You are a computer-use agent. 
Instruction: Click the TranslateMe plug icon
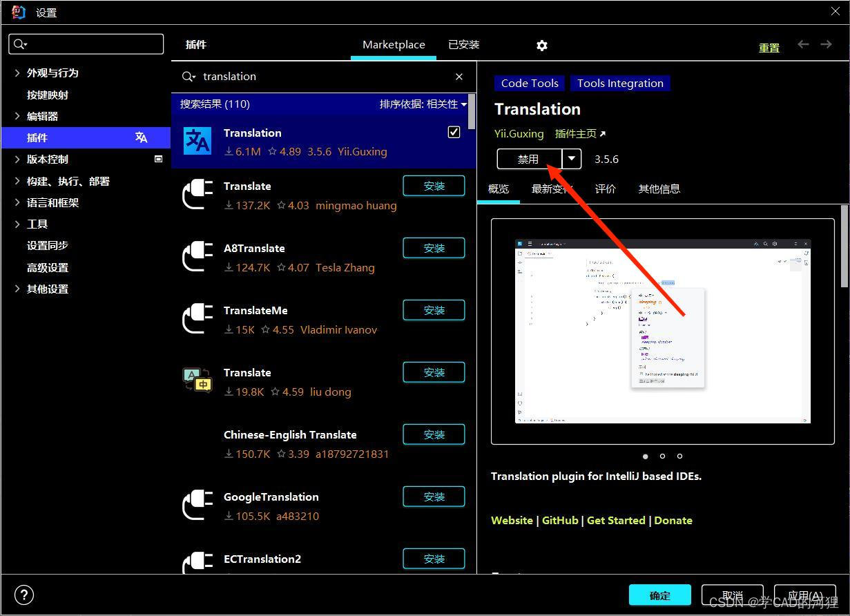pyautogui.click(x=197, y=318)
